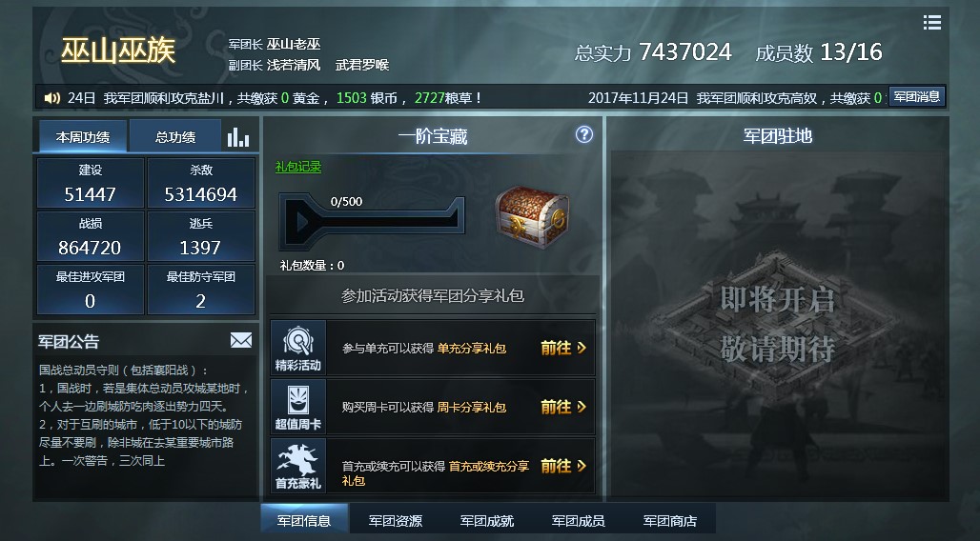
Task: Click the speaker announcement icon
Action: tap(52, 98)
